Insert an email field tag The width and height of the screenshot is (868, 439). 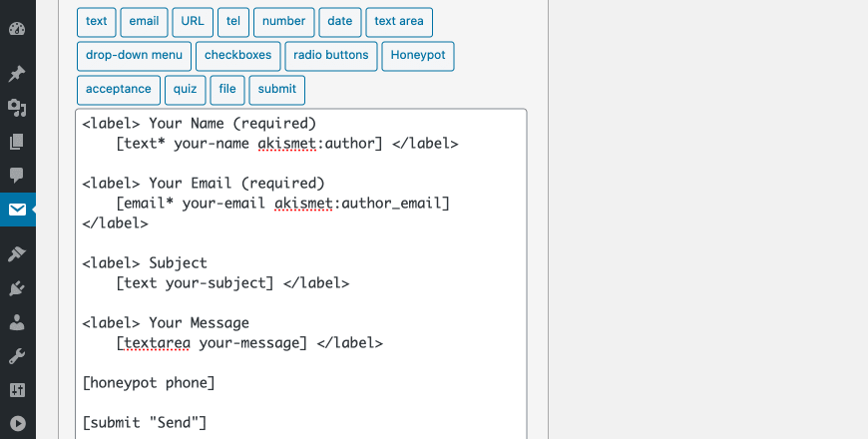tap(144, 22)
